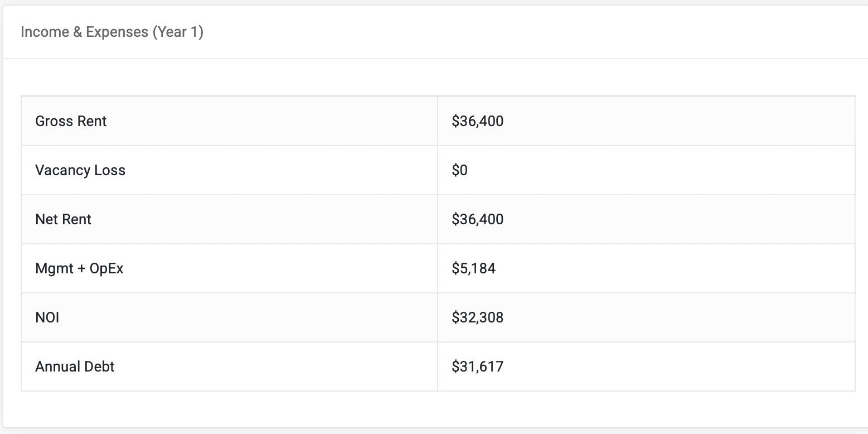868x434 pixels.
Task: Click the word Loss in Vacancy row
Action: [110, 170]
